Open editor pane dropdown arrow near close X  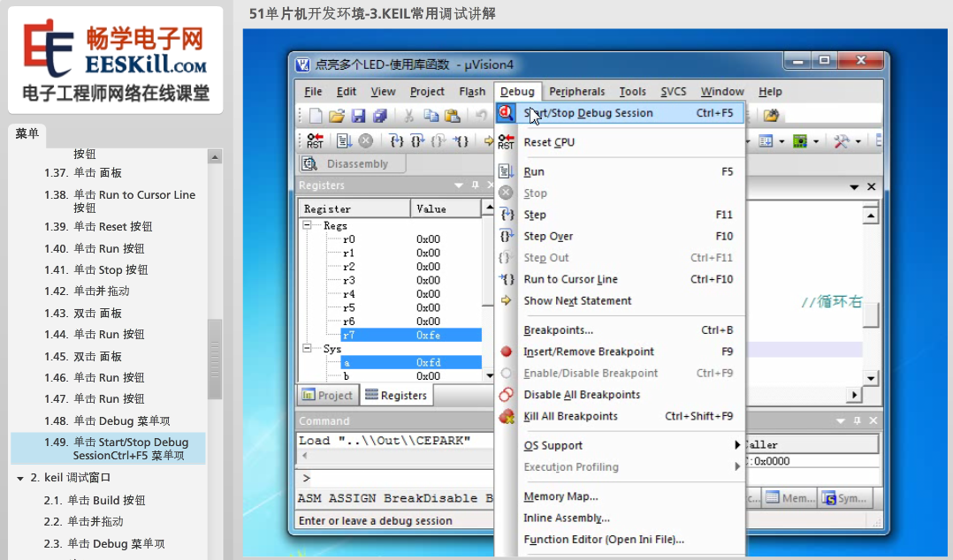(854, 187)
